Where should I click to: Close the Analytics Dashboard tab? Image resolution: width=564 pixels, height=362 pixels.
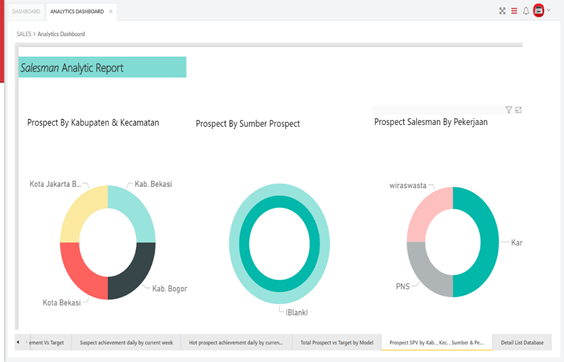click(x=111, y=12)
